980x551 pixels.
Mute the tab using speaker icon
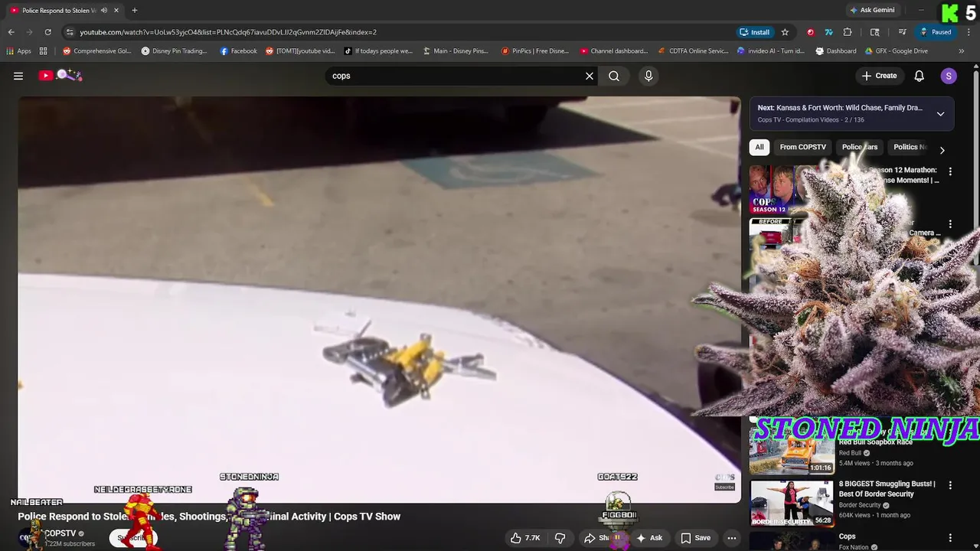pos(104,10)
